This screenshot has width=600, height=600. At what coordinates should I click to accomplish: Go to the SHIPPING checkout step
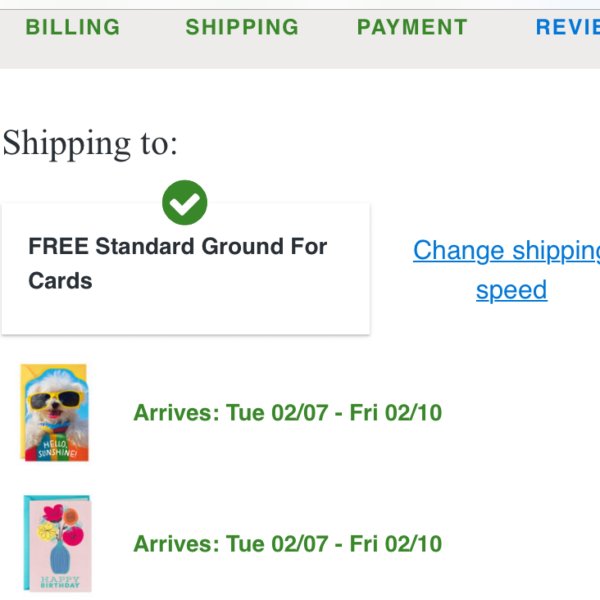pyautogui.click(x=242, y=27)
